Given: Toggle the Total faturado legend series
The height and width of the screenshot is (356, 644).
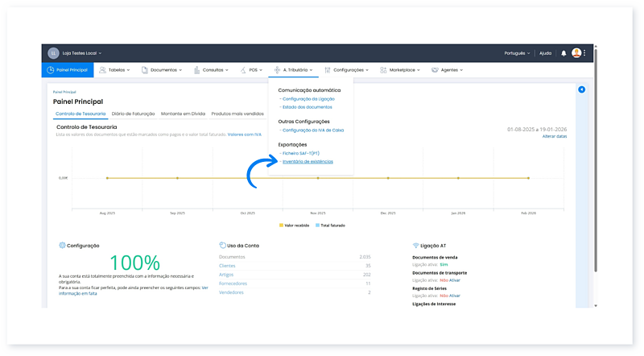Looking at the screenshot, I should pyautogui.click(x=330, y=226).
